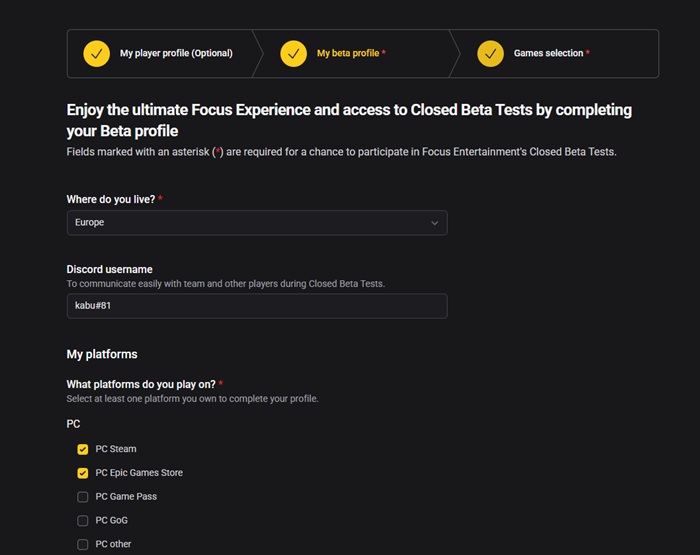Focus the Discord username input field

(x=256, y=306)
